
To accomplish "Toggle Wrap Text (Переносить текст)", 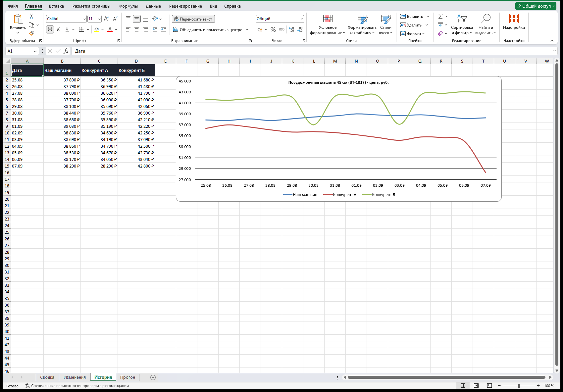I will (x=193, y=19).
